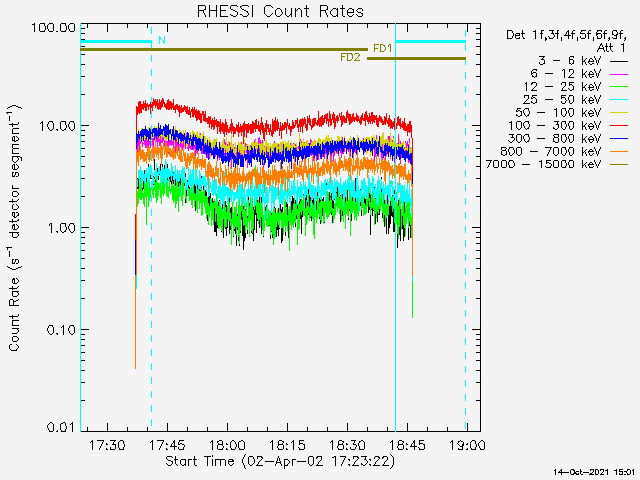Click the '18:45' x-axis tick label
The image size is (640, 480).
[407, 445]
